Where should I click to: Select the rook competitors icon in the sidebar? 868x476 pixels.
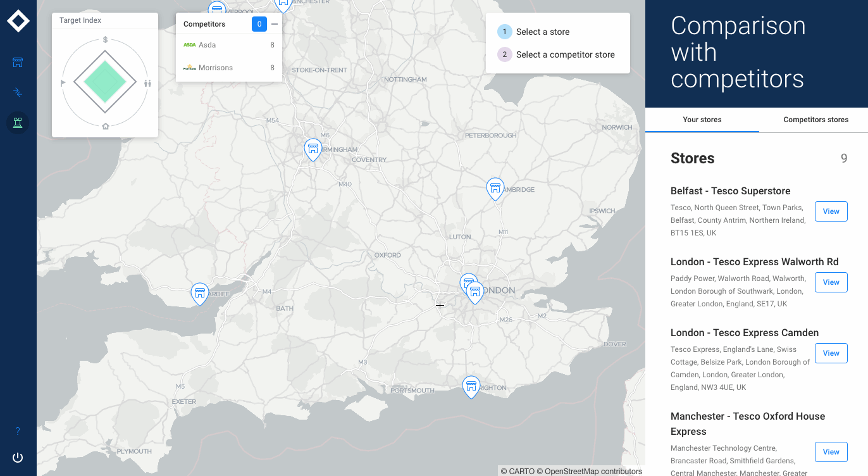pos(18,122)
